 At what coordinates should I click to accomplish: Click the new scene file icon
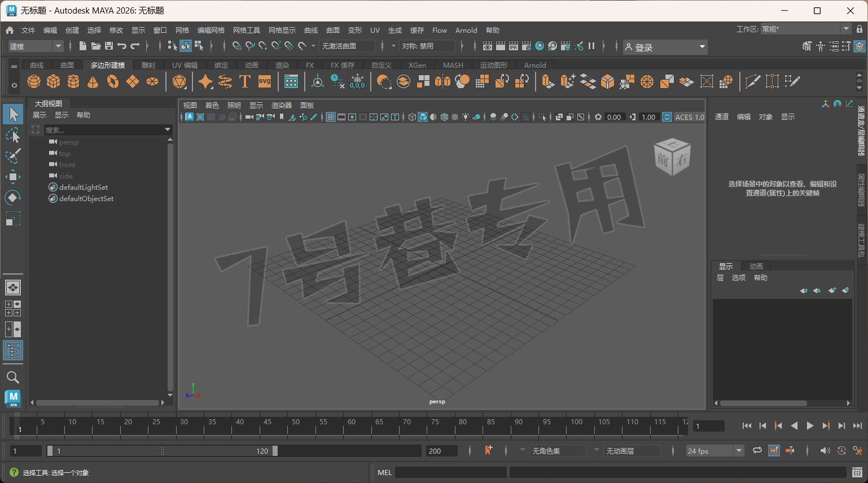pyautogui.click(x=83, y=46)
